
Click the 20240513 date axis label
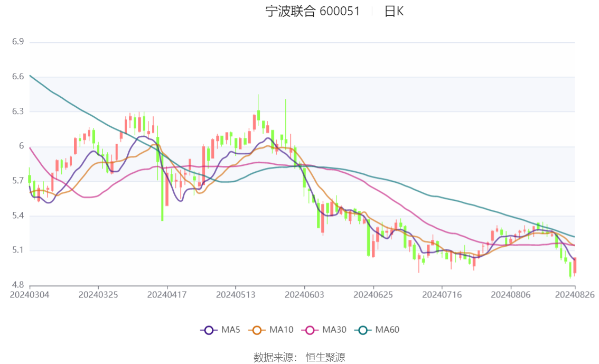coord(236,295)
